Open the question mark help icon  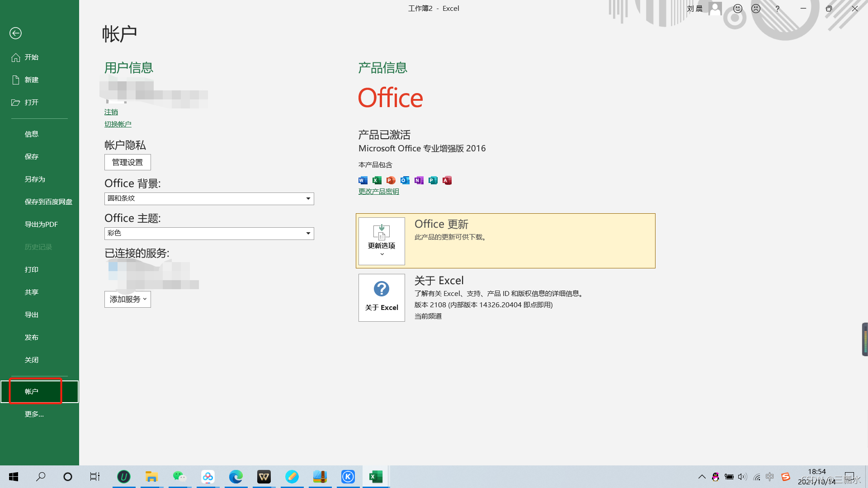(778, 9)
